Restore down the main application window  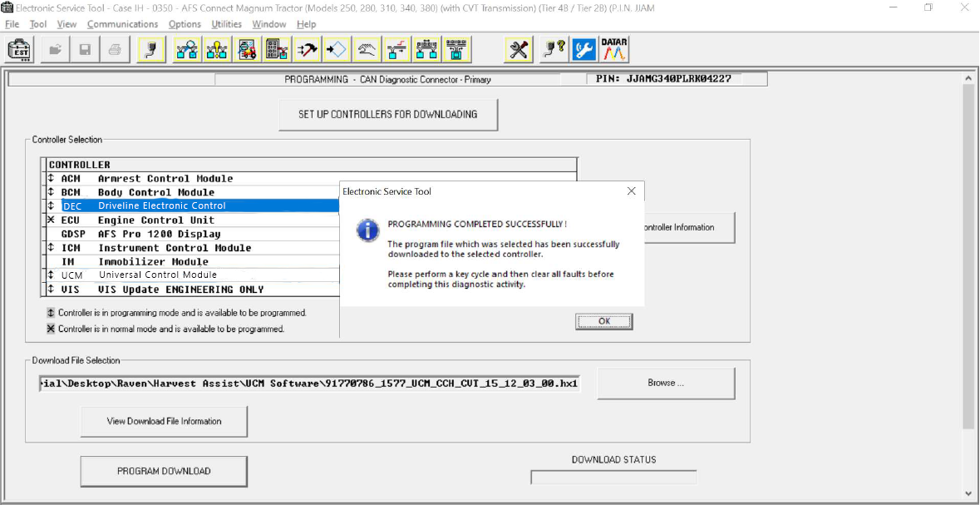(928, 7)
